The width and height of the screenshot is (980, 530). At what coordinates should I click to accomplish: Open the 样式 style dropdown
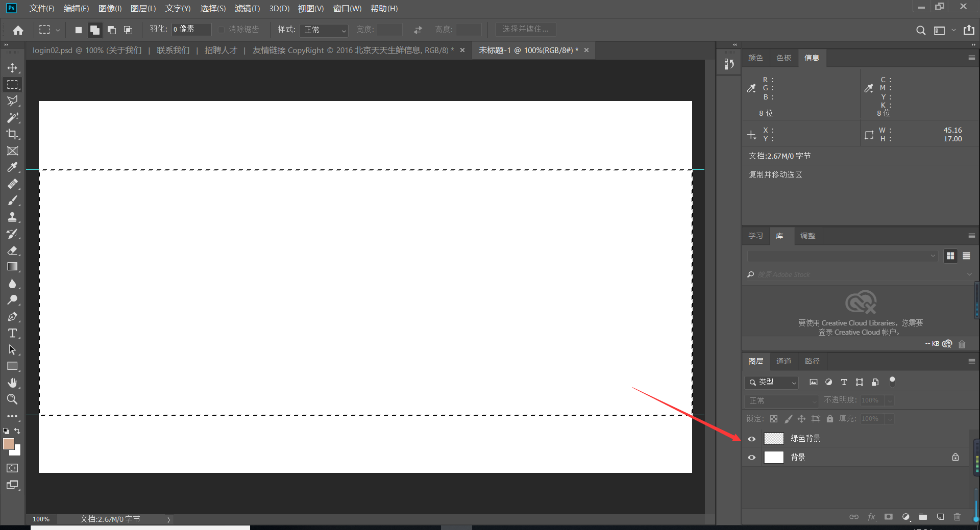point(324,30)
